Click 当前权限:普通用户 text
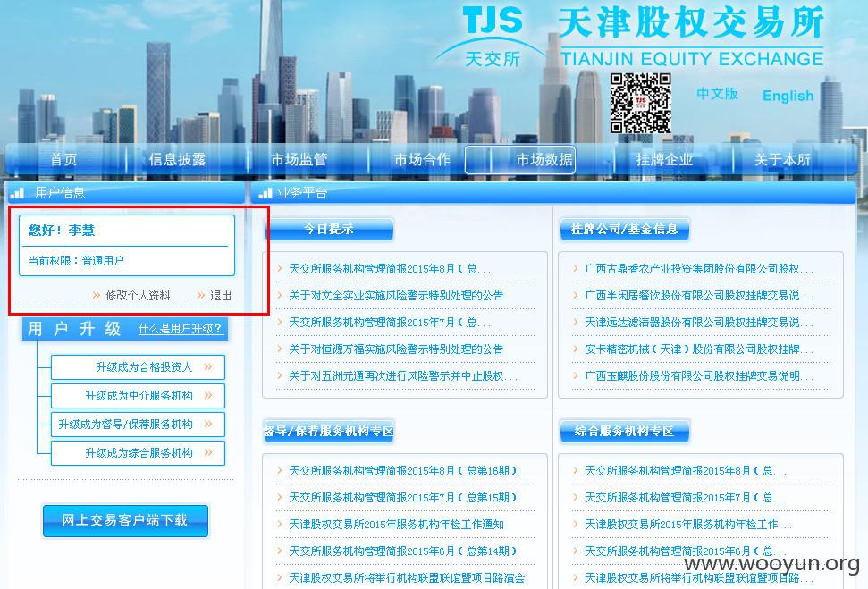868x589 pixels. 76,261
